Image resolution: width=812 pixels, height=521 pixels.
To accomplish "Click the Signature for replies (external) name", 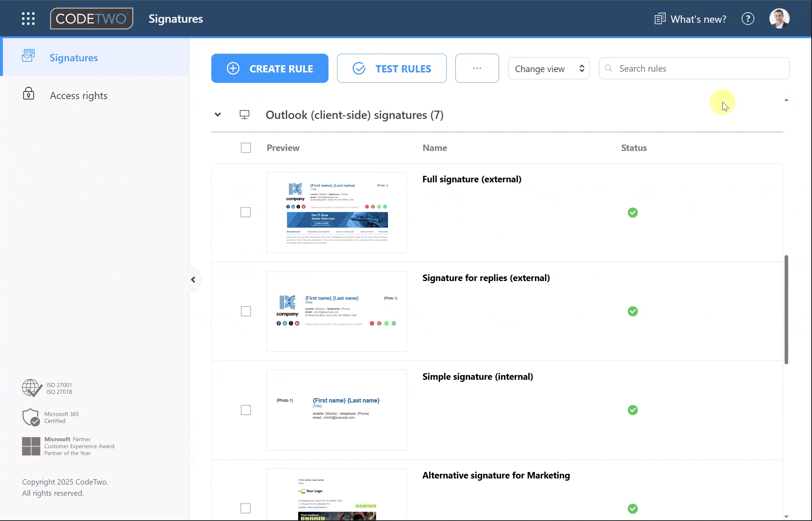I will (486, 278).
